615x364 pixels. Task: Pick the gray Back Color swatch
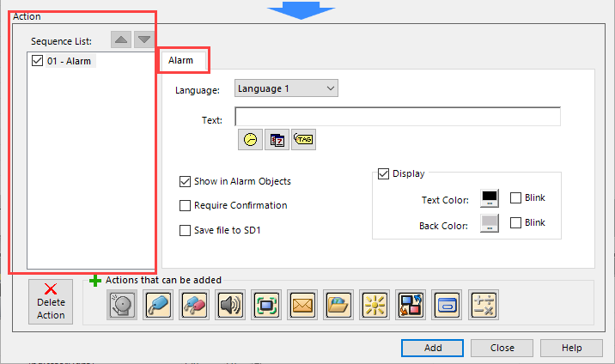490,223
